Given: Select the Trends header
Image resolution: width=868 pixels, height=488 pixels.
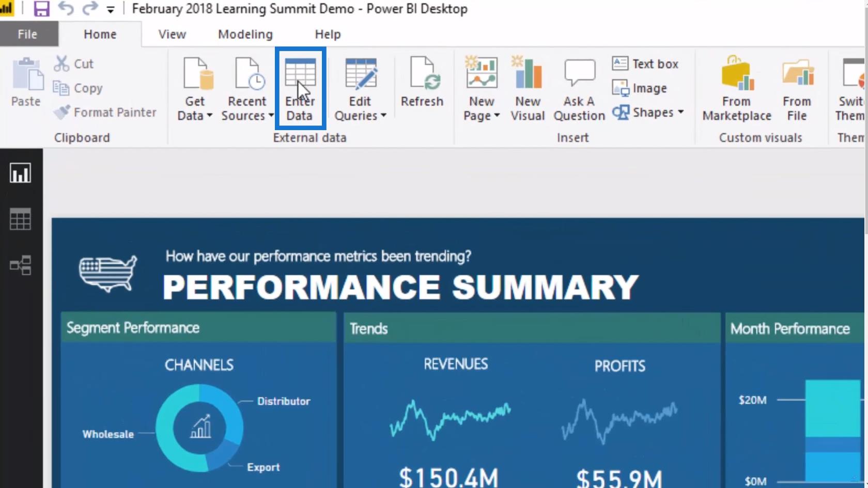Looking at the screenshot, I should point(532,328).
